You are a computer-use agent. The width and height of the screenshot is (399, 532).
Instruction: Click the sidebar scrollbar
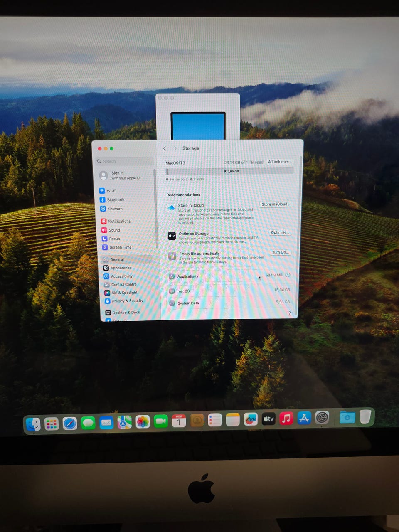156,208
